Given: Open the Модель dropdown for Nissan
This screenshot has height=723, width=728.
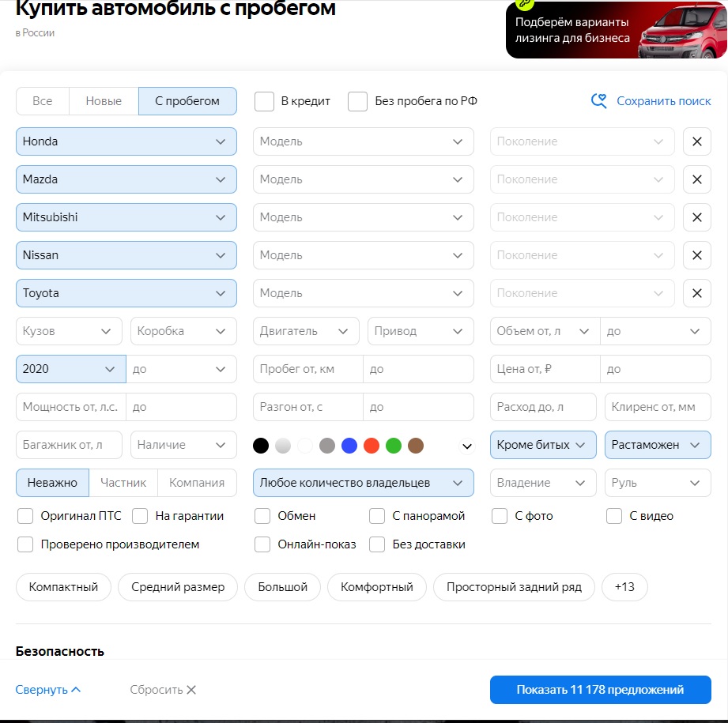Looking at the screenshot, I should click(x=363, y=255).
